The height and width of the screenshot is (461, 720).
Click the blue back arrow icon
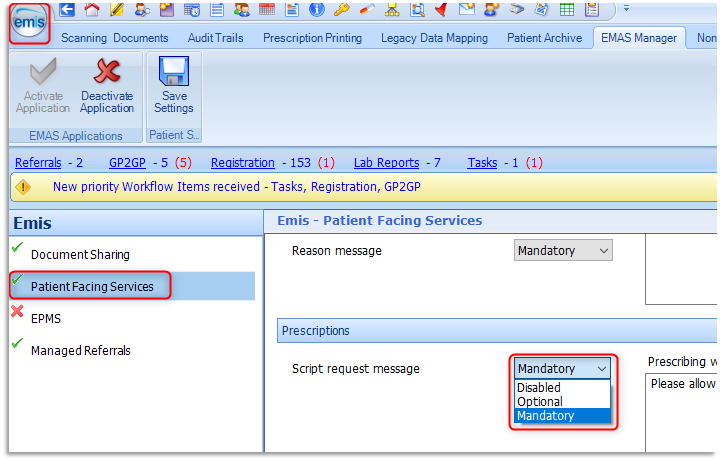coord(67,9)
